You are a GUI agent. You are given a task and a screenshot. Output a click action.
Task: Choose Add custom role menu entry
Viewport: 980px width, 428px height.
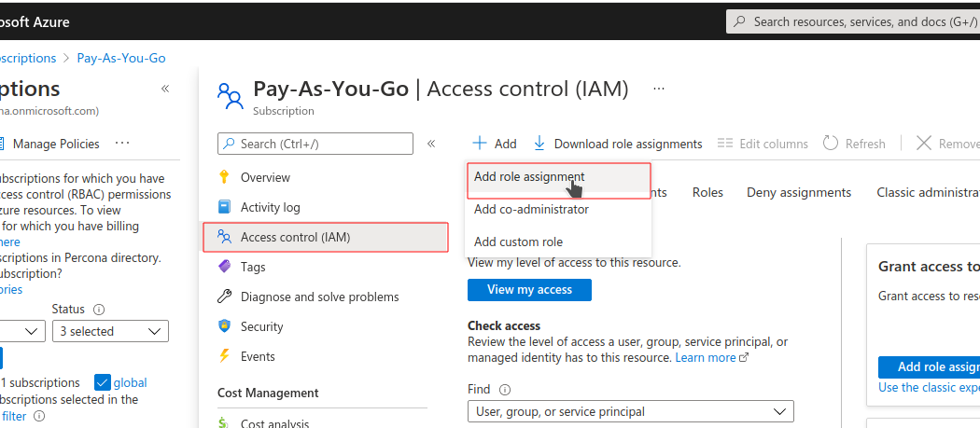518,242
